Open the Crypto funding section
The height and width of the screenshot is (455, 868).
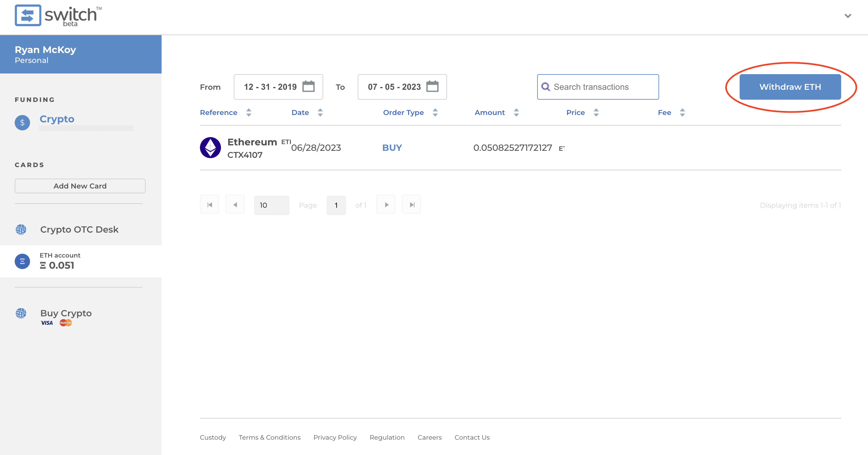(x=57, y=119)
